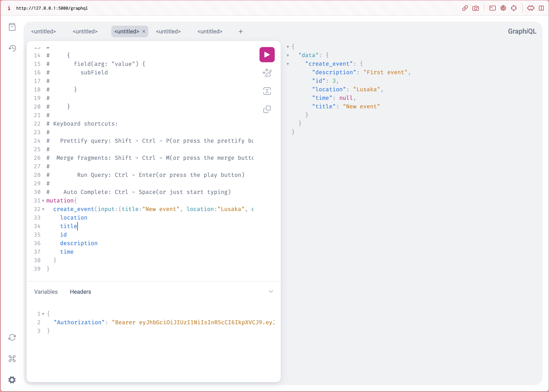The width and height of the screenshot is (549, 392).
Task: Open keyboard shortcuts dialog icon
Action: click(x=12, y=358)
